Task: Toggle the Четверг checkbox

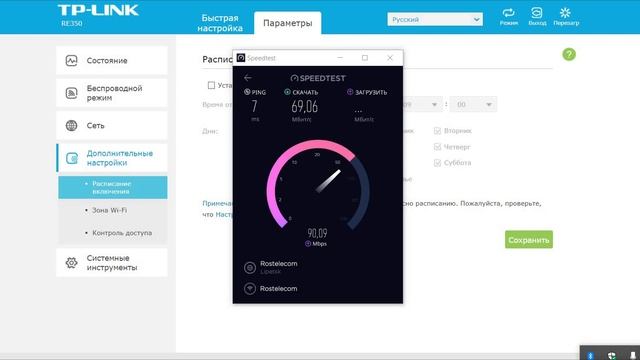Action: point(438,147)
